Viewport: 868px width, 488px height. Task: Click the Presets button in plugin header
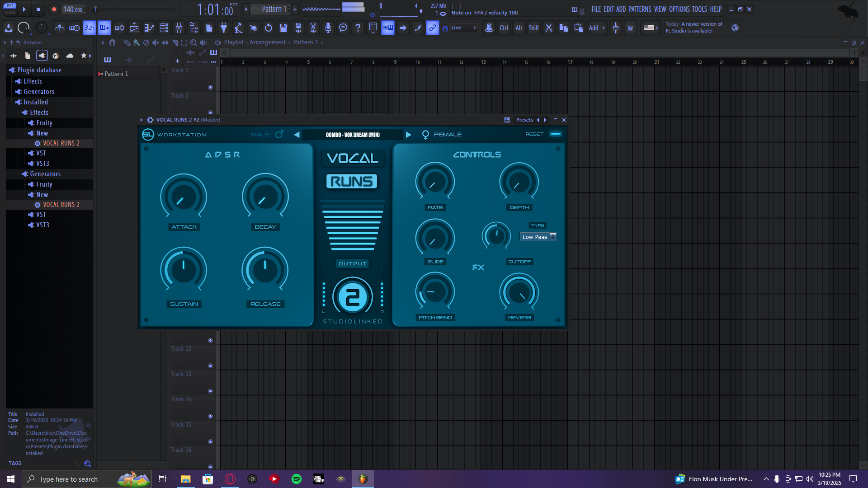pos(524,120)
